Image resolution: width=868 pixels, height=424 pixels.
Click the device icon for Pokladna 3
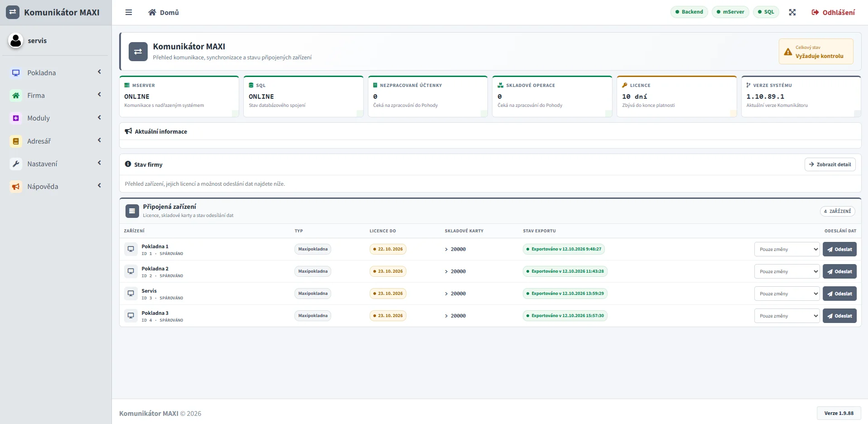131,316
